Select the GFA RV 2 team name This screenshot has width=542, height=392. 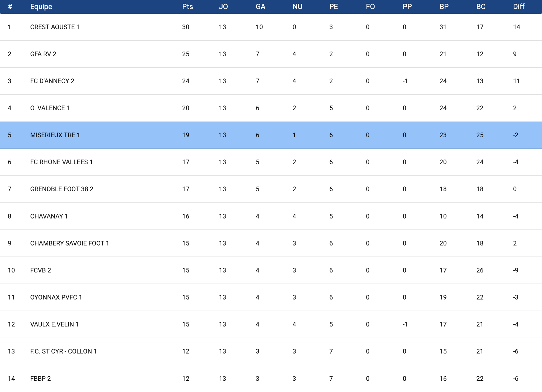click(43, 54)
